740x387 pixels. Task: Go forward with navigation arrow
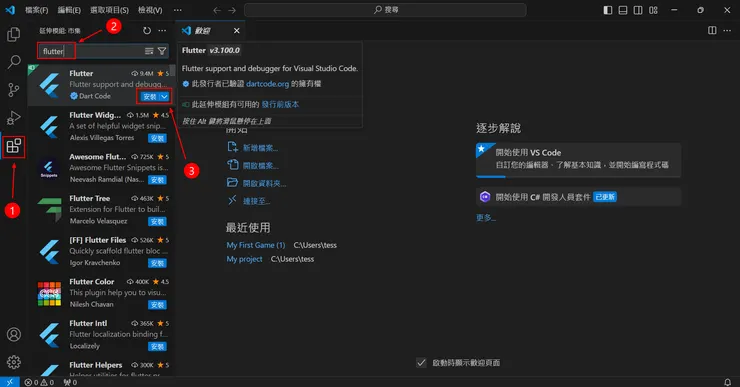point(232,10)
